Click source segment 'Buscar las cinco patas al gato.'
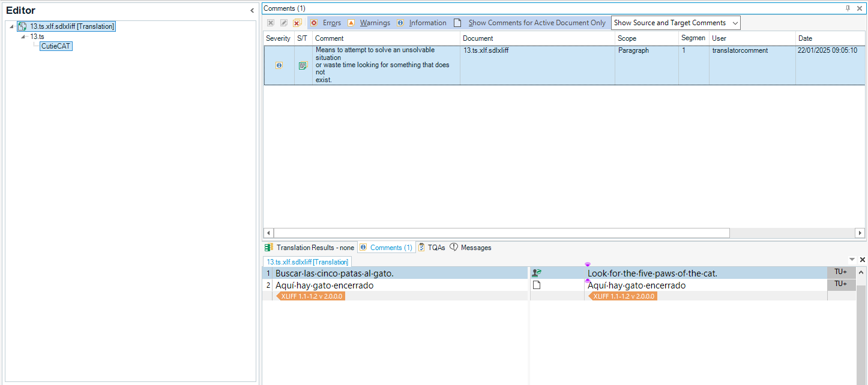The height and width of the screenshot is (385, 868). tap(334, 273)
